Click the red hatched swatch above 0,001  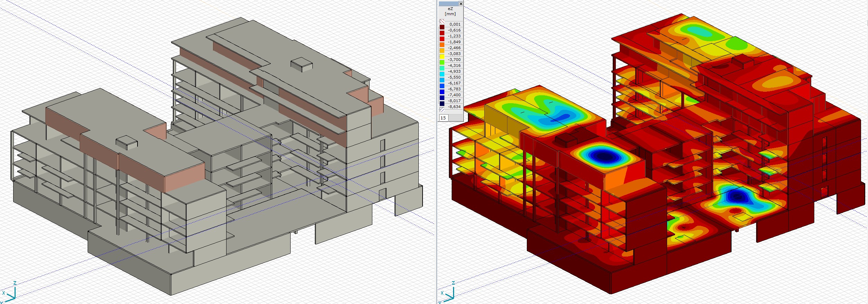442,21
